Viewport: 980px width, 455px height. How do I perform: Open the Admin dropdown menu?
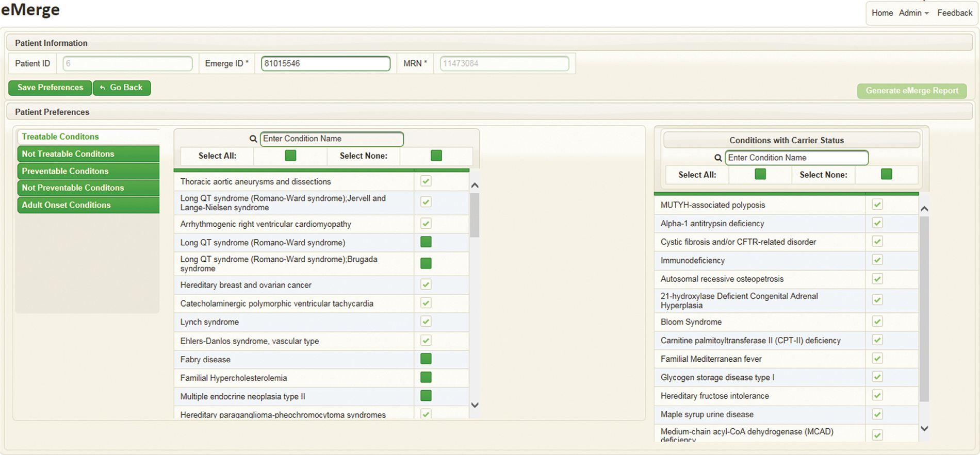pos(913,13)
